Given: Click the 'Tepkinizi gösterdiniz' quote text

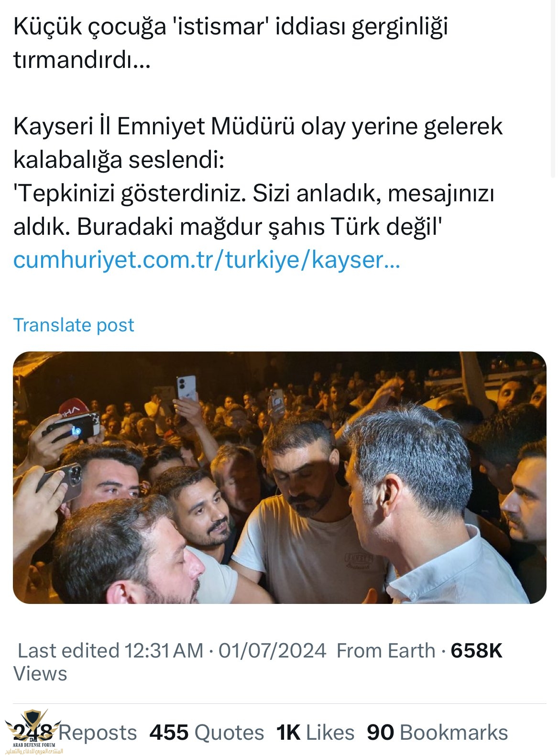Looking at the screenshot, I should click(253, 210).
